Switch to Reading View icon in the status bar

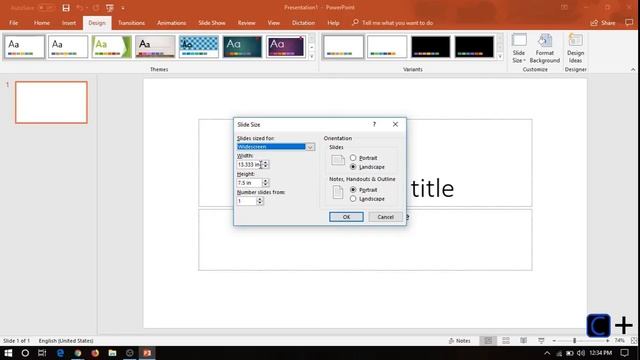(x=523, y=340)
